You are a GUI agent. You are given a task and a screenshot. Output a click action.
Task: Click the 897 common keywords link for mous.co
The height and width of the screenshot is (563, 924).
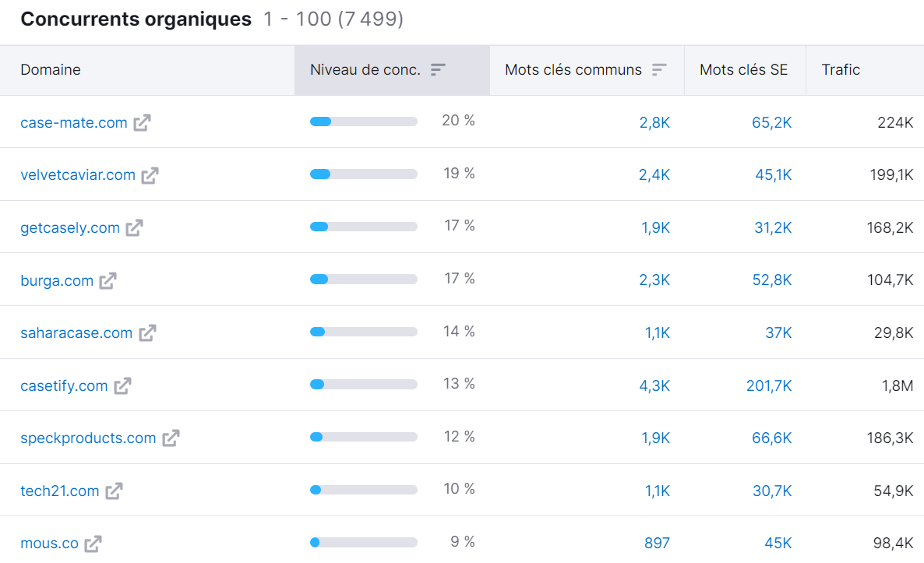click(657, 542)
